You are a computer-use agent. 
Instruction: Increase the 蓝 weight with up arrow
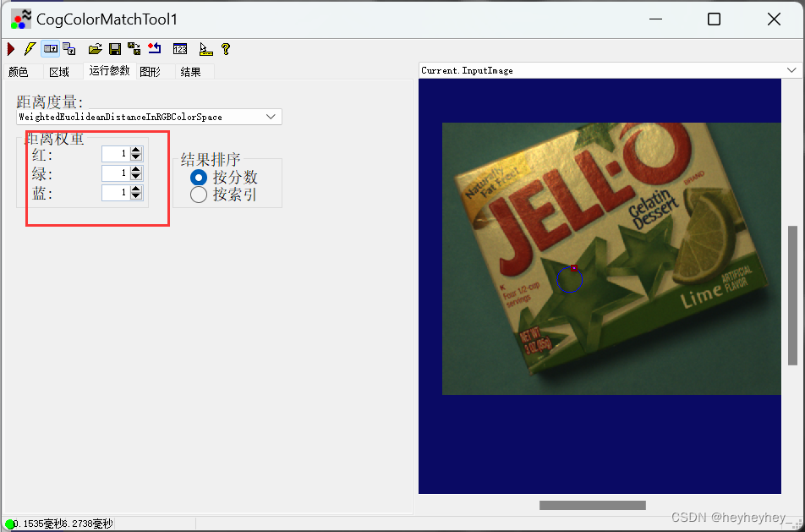click(x=136, y=189)
